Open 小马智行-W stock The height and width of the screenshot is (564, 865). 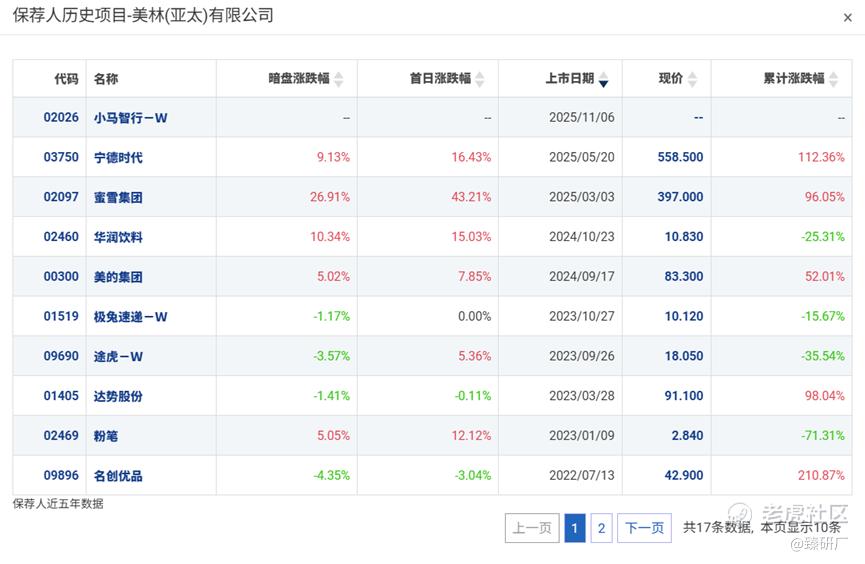point(130,118)
